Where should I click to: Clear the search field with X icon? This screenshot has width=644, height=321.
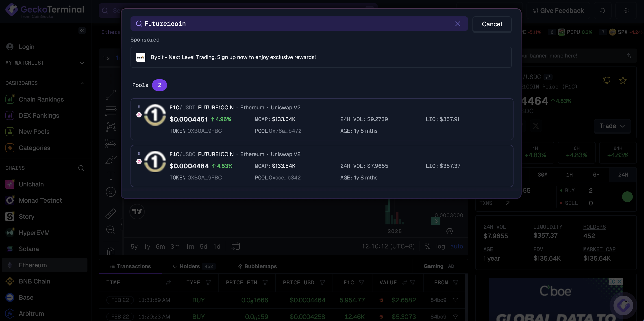coord(457,24)
